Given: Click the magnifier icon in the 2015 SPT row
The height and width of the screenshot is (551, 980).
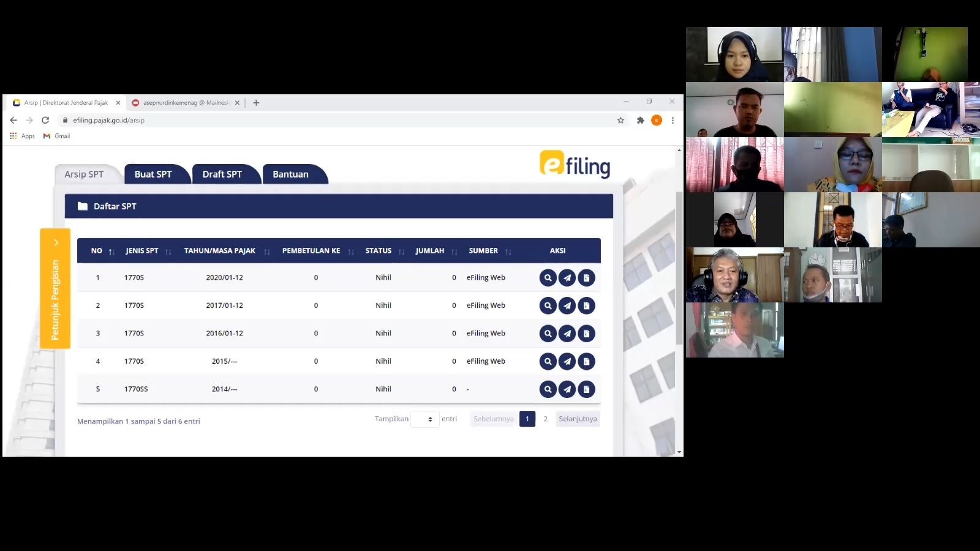Looking at the screenshot, I should [548, 361].
